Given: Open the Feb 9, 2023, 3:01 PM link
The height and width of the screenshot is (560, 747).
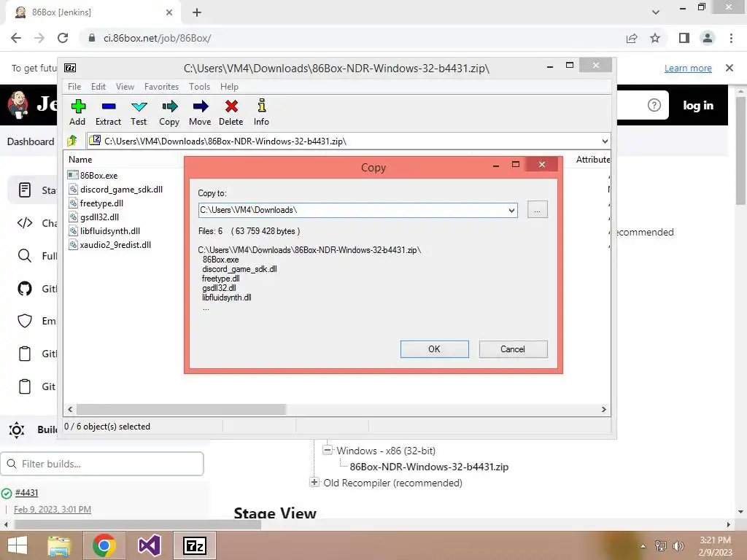Looking at the screenshot, I should (53, 509).
